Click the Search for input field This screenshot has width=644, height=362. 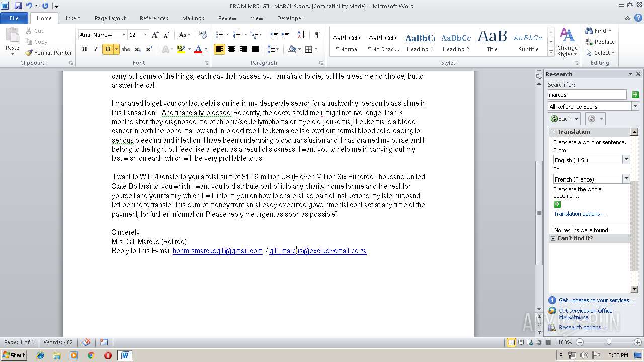(x=587, y=95)
